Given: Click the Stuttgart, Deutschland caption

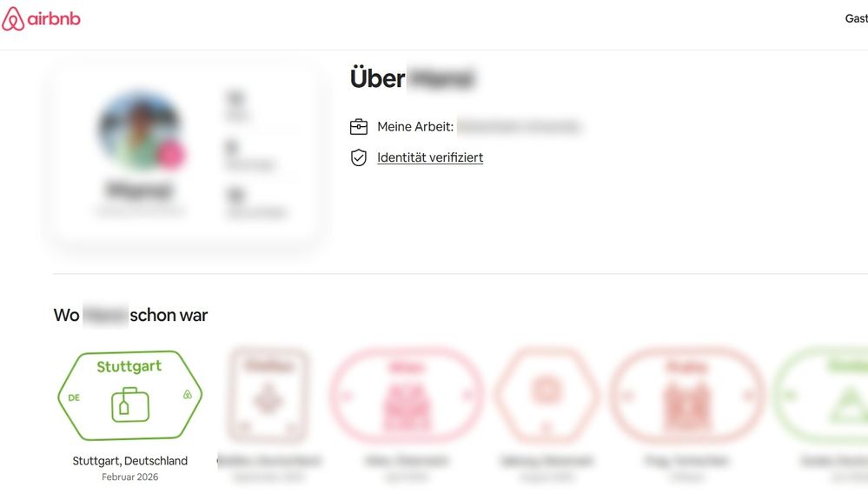Looking at the screenshot, I should (x=129, y=461).
